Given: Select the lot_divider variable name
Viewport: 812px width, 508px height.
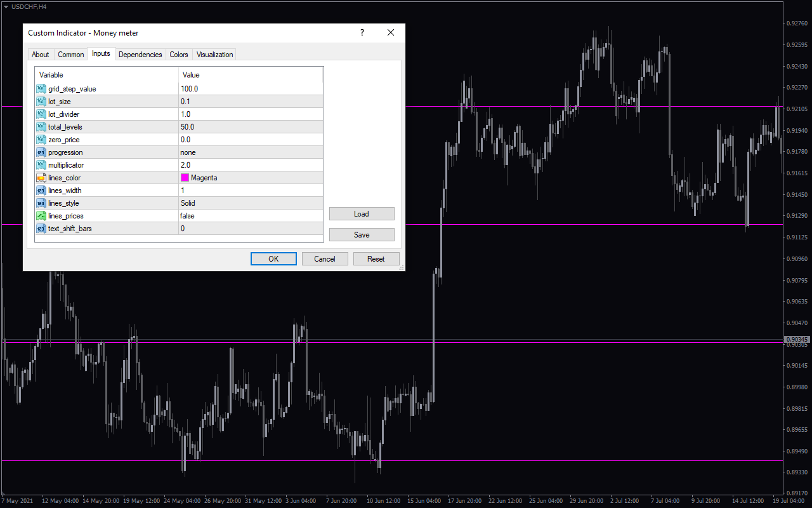Looking at the screenshot, I should click(64, 114).
